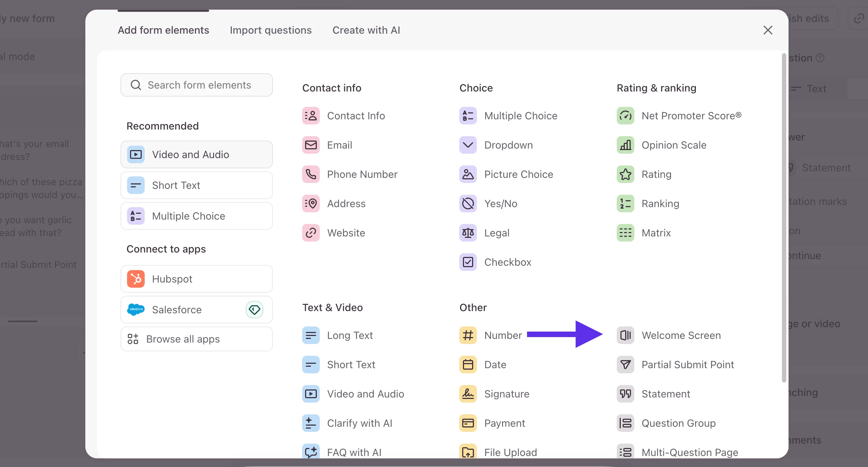The image size is (868, 467).
Task: Add a Checkbox element
Action: click(x=507, y=262)
